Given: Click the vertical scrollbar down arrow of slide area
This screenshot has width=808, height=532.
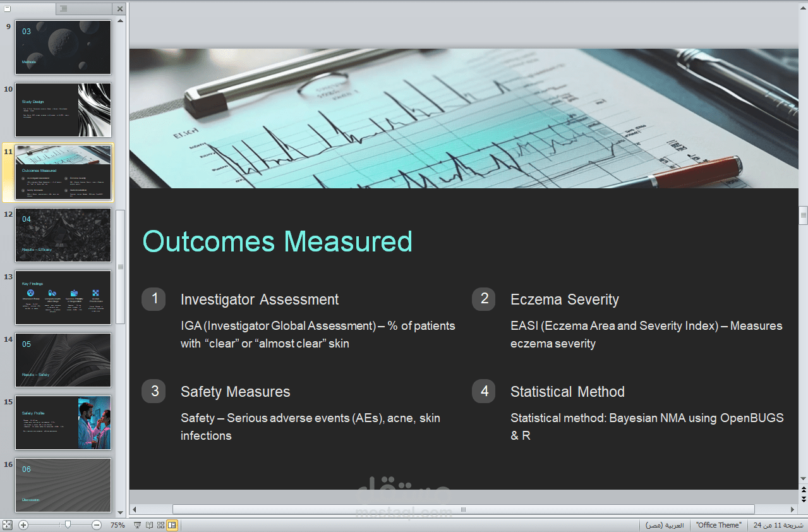Looking at the screenshot, I should click(803, 480).
